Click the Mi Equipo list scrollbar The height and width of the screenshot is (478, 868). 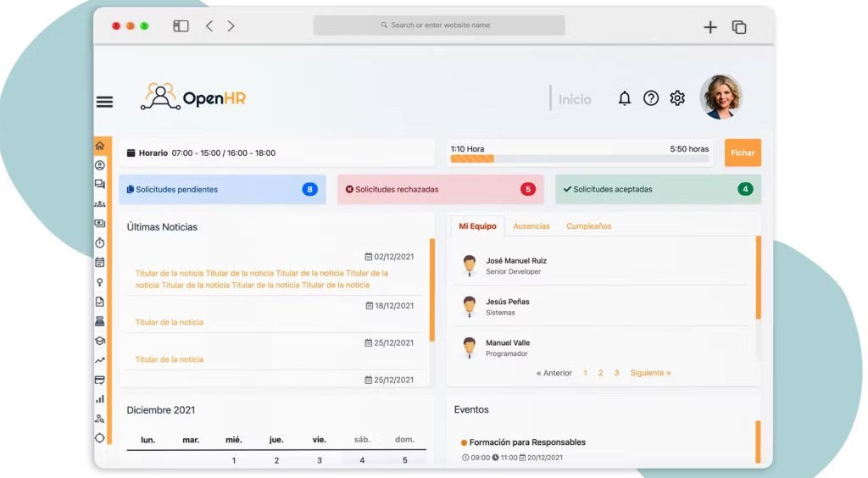tap(759, 277)
